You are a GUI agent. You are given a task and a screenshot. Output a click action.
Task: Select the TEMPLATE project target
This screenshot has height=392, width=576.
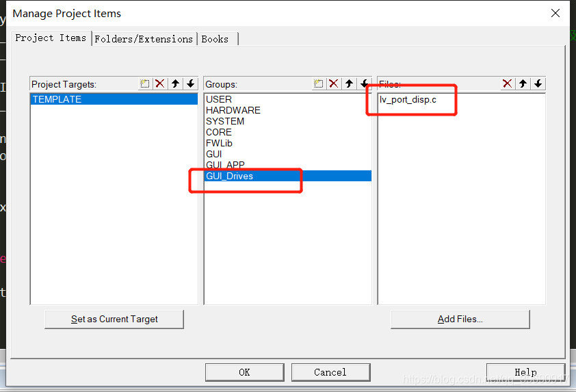(x=114, y=99)
